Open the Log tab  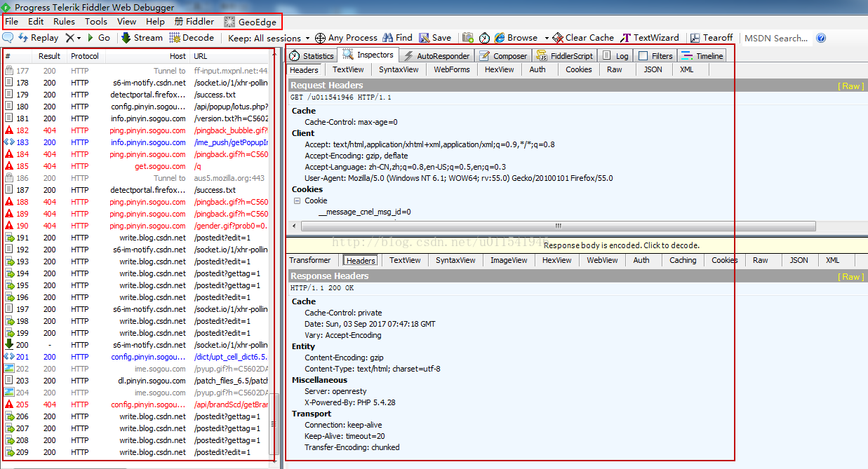(615, 56)
